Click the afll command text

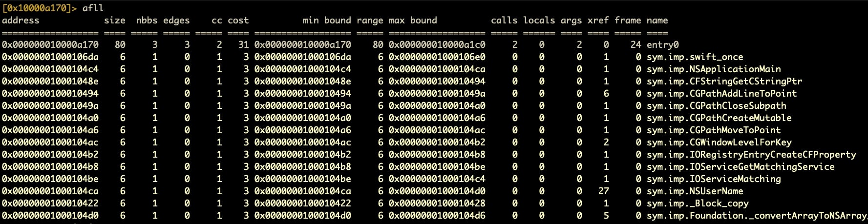click(93, 8)
